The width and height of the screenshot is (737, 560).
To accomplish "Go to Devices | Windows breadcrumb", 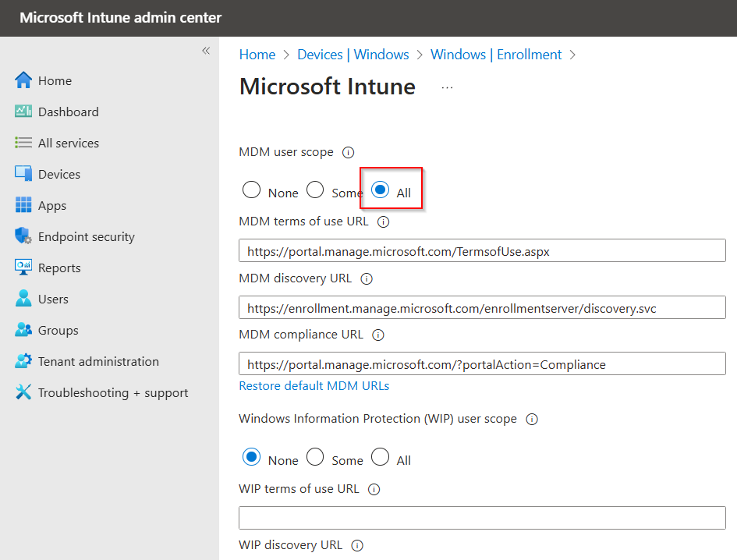I will point(353,54).
